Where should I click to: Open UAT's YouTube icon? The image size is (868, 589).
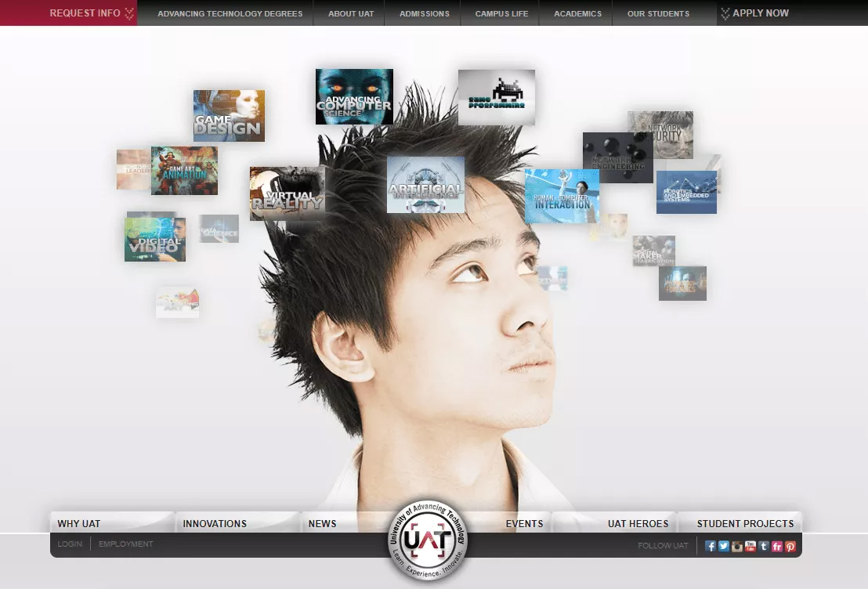[750, 547]
